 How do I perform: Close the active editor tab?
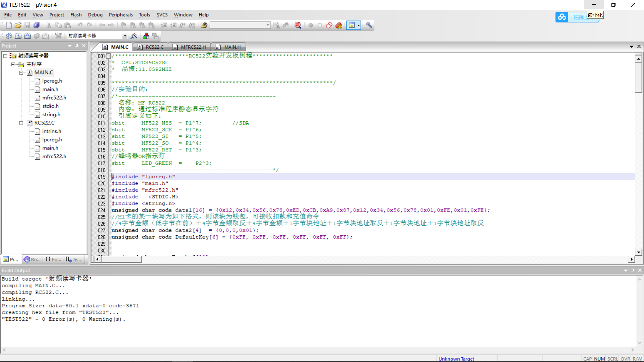pyautogui.click(x=639, y=47)
